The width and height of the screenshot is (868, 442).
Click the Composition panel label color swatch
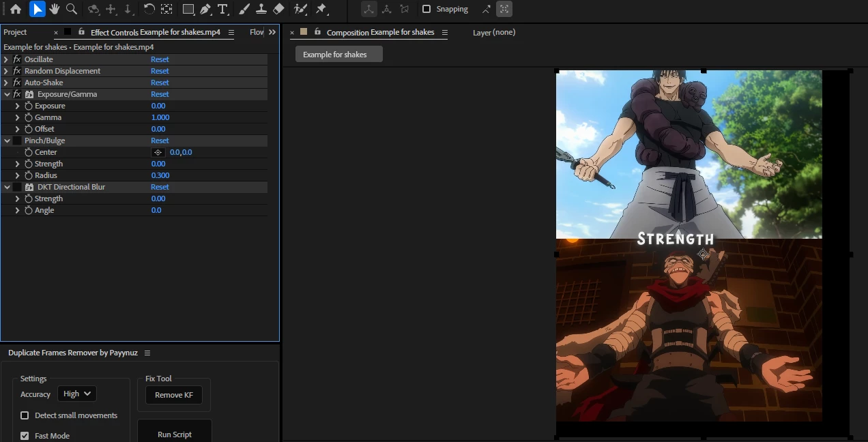click(304, 32)
